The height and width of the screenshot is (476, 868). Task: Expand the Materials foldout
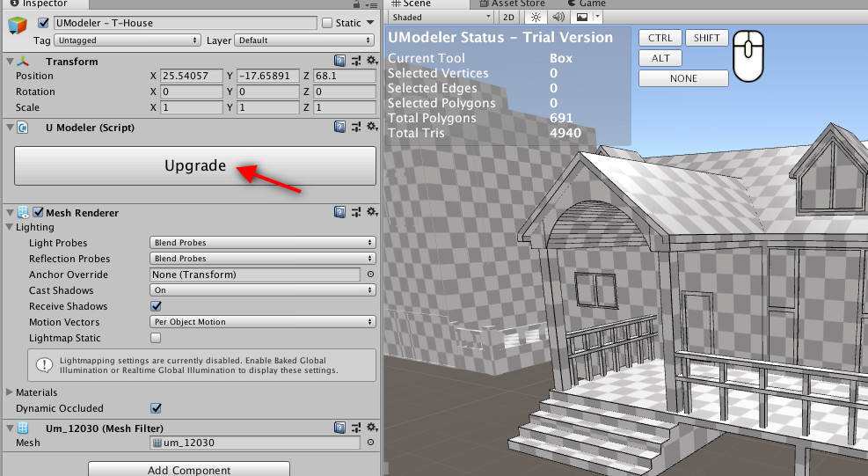coord(10,392)
